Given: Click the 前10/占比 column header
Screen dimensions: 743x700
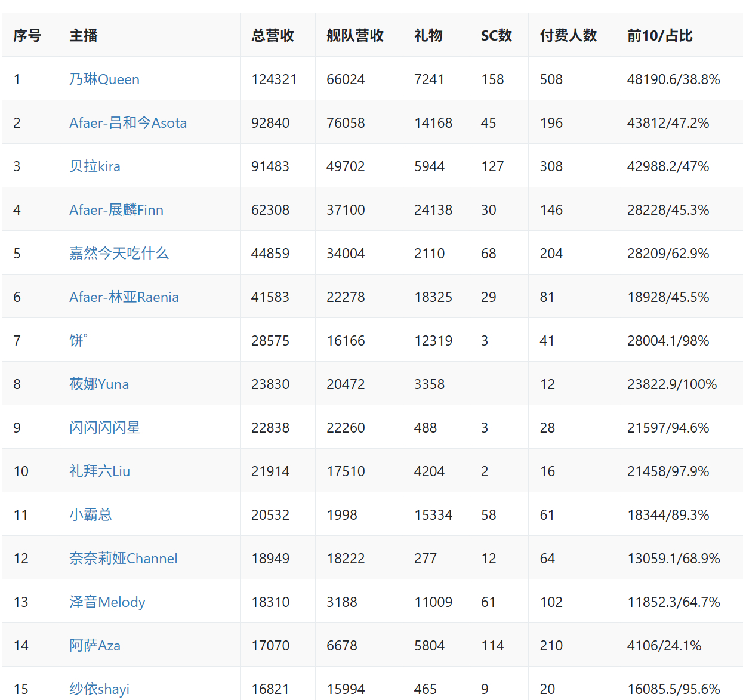Looking at the screenshot, I should (659, 36).
